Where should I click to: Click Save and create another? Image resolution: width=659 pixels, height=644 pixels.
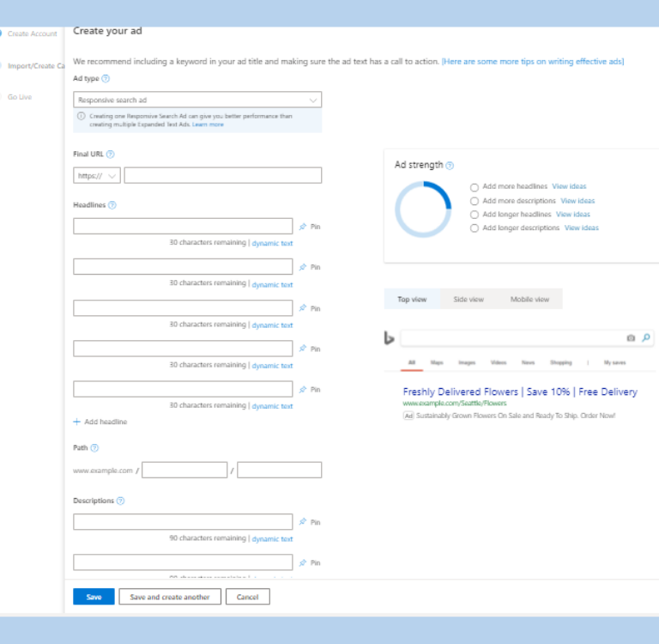(170, 597)
